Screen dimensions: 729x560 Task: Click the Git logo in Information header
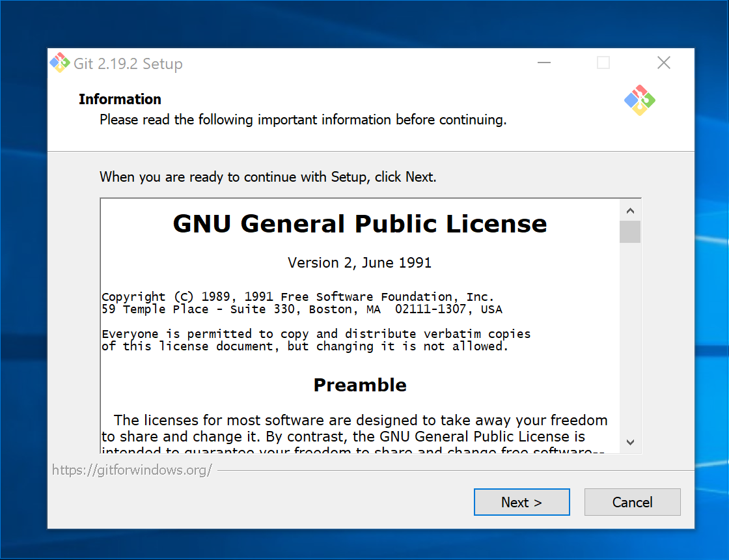(x=640, y=100)
